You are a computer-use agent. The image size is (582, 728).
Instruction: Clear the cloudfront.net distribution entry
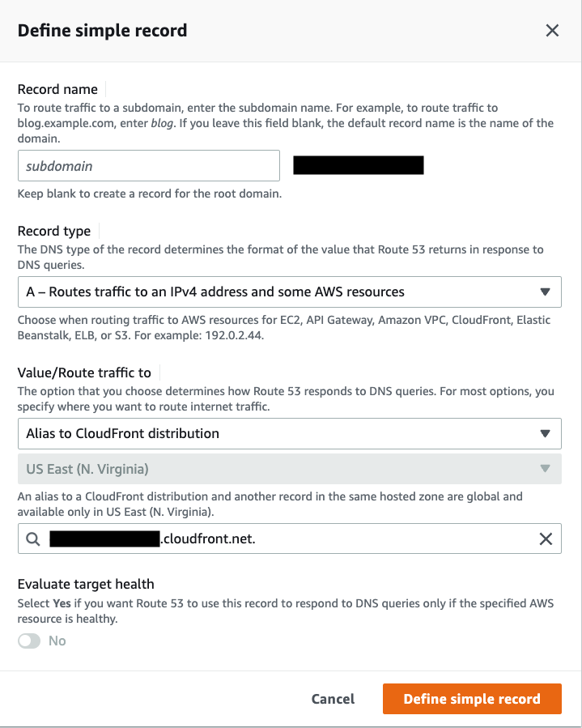(546, 539)
